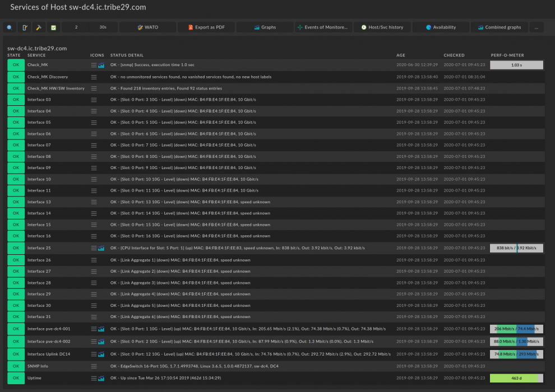Toggle row selection checkboxes in the toolbar
This screenshot has height=392, width=555.
pos(53,27)
